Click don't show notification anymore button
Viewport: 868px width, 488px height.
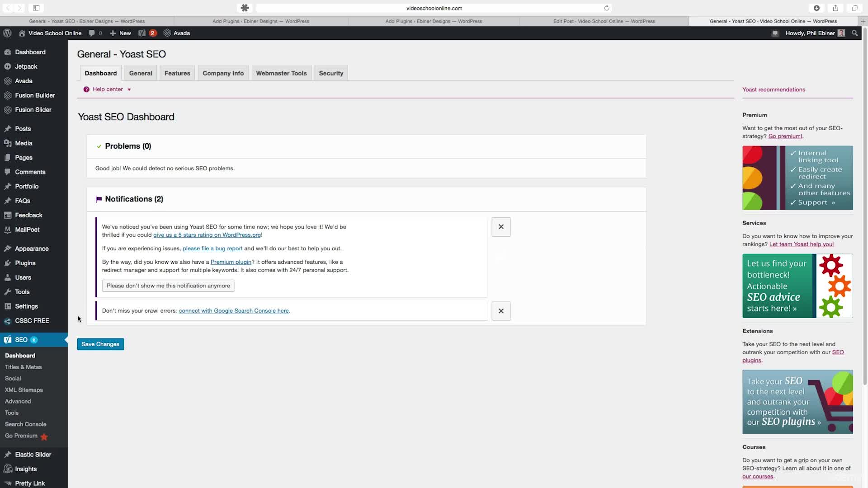[168, 286]
